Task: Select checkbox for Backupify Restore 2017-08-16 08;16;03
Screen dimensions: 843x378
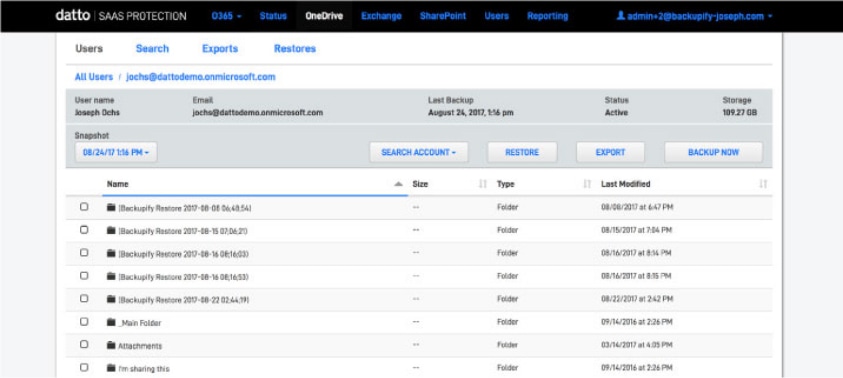Action: 84,252
